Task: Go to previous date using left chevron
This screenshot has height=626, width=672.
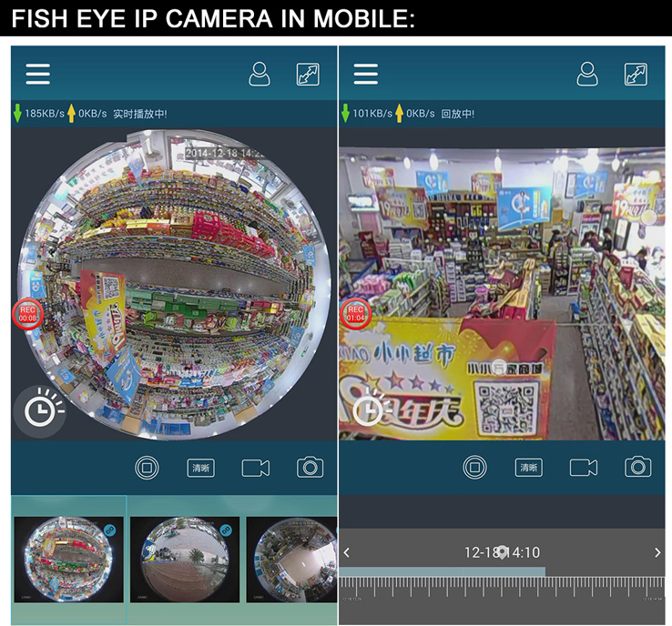Action: (x=347, y=552)
